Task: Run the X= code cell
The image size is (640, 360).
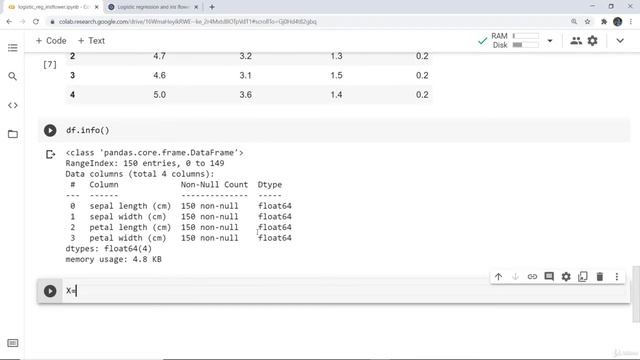Action: coord(50,291)
